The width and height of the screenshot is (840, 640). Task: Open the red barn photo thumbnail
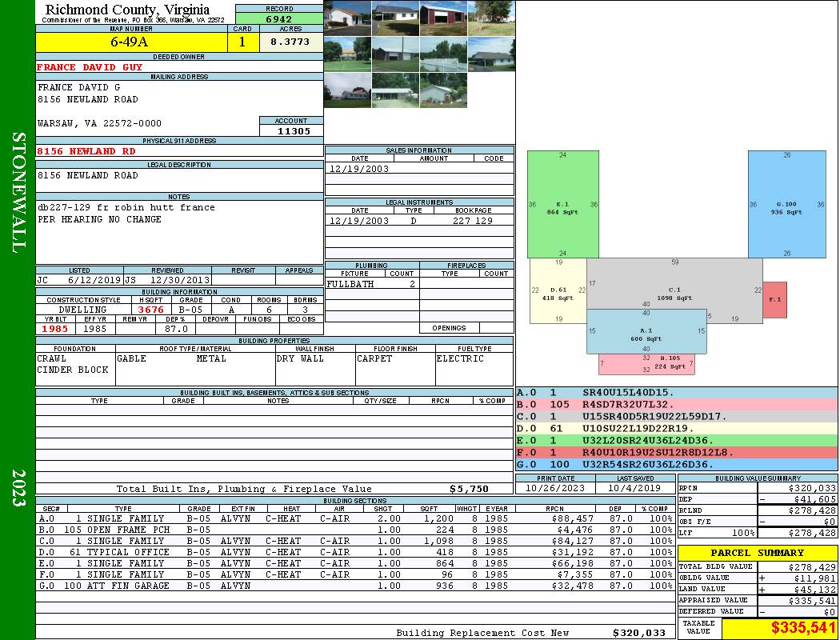[x=443, y=18]
